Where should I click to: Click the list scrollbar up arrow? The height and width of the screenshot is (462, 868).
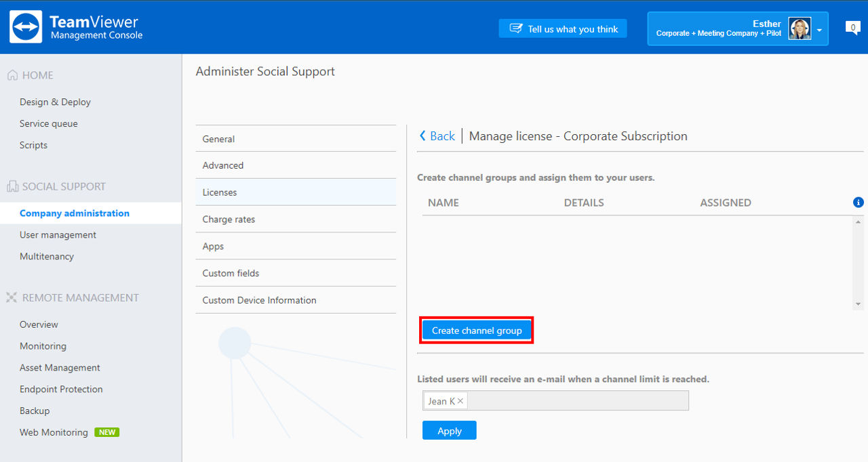coord(859,222)
